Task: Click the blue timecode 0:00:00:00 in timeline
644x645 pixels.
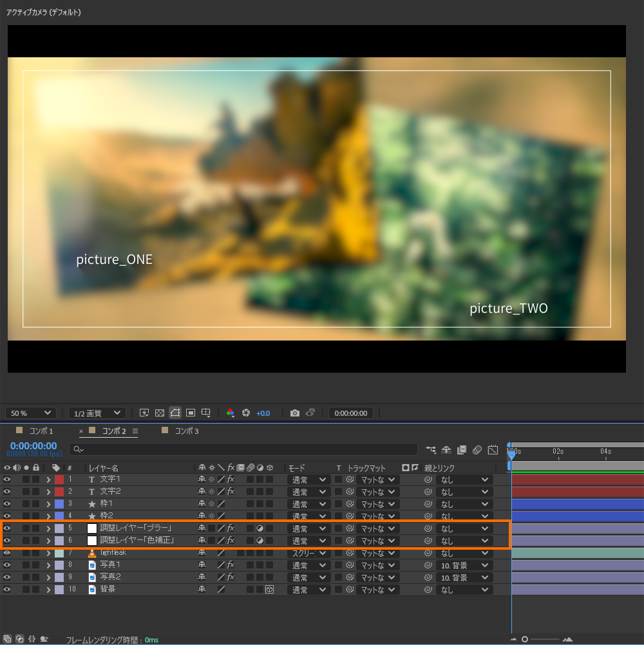Action: [33, 445]
